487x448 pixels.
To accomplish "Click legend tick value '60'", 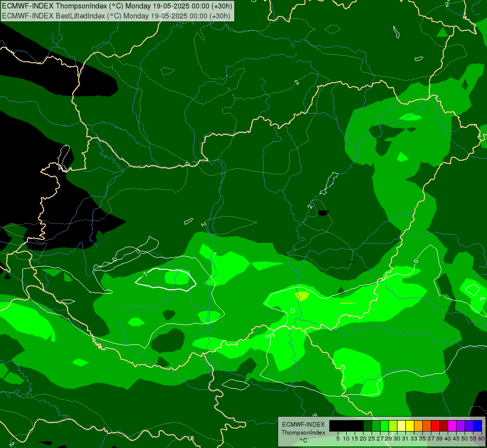I will pos(482,439).
